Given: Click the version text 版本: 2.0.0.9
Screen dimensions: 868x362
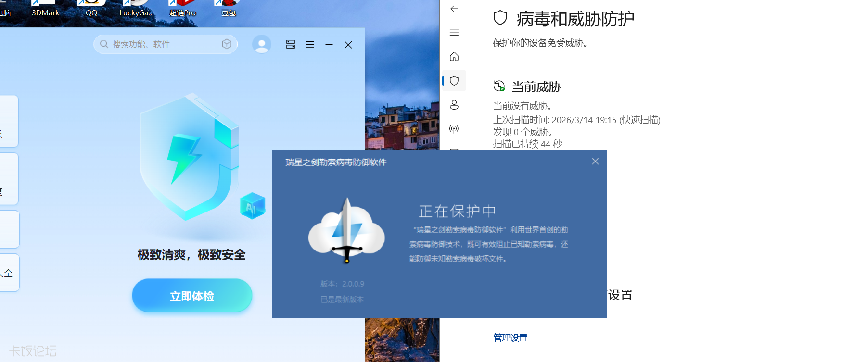Looking at the screenshot, I should (342, 284).
